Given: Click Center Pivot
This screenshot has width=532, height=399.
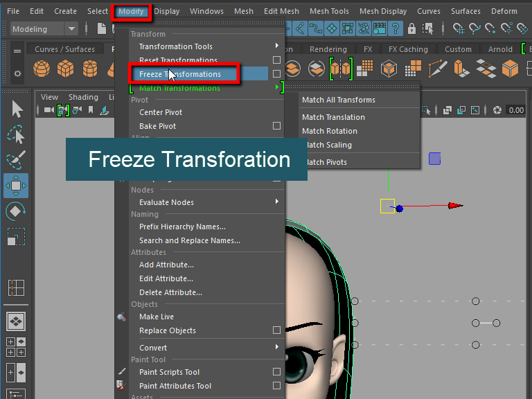Looking at the screenshot, I should 161,112.
